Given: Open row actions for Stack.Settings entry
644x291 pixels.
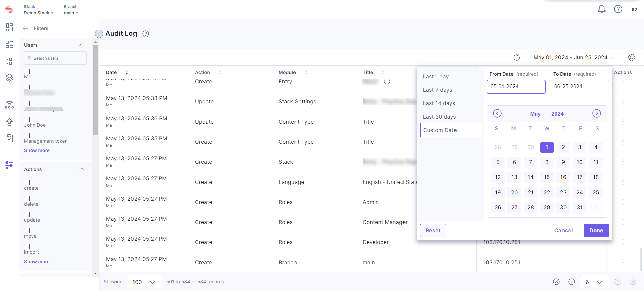Looking at the screenshot, I should (623, 101).
